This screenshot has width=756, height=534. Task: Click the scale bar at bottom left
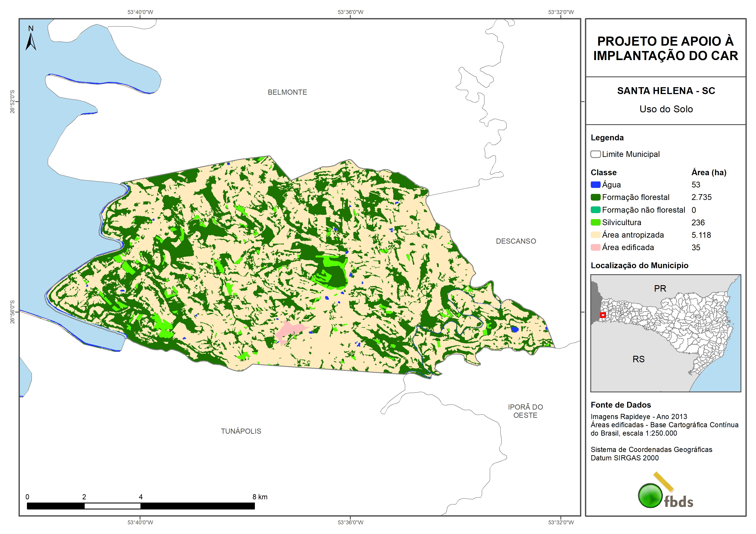[141, 506]
